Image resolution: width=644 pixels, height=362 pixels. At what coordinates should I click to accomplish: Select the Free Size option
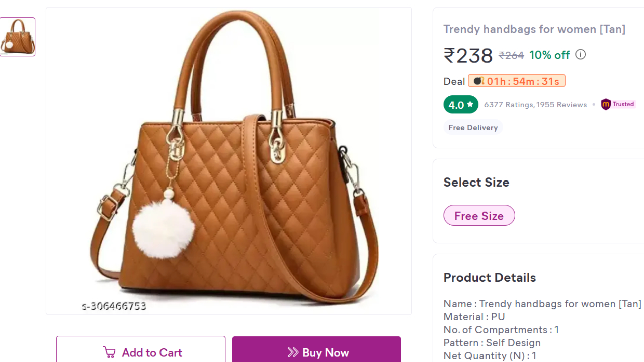[x=479, y=215]
